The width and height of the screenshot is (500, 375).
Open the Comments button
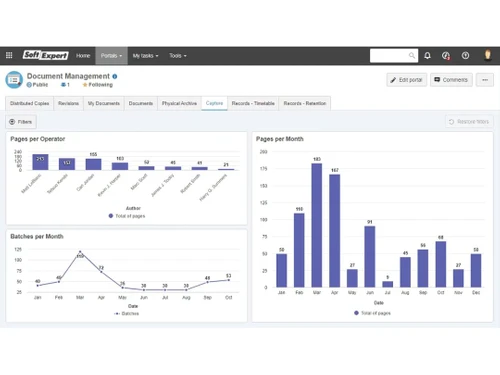coord(451,80)
